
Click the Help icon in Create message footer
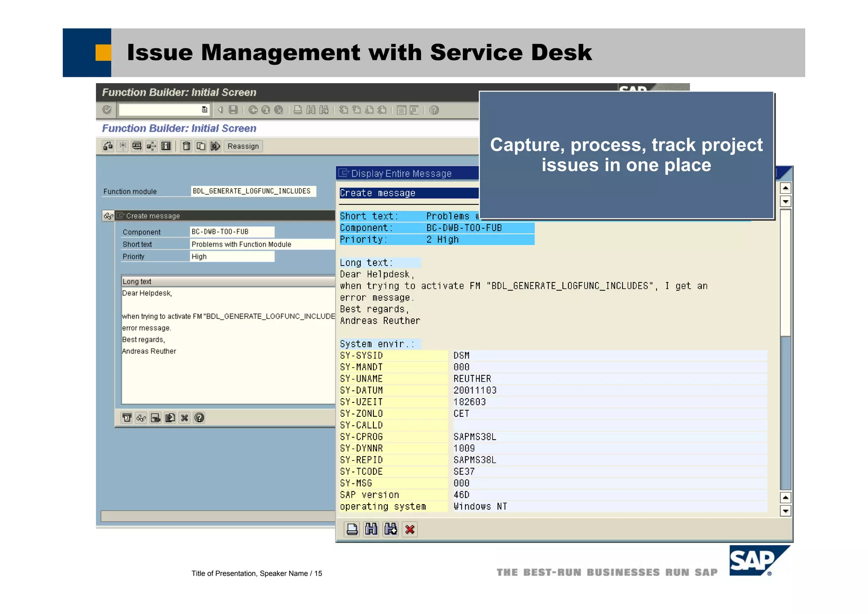(199, 418)
